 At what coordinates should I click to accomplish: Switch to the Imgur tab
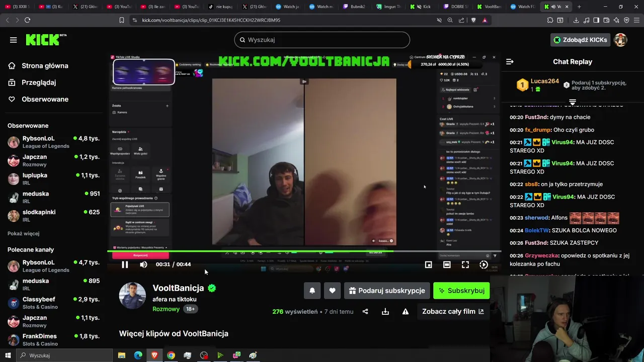click(388, 7)
